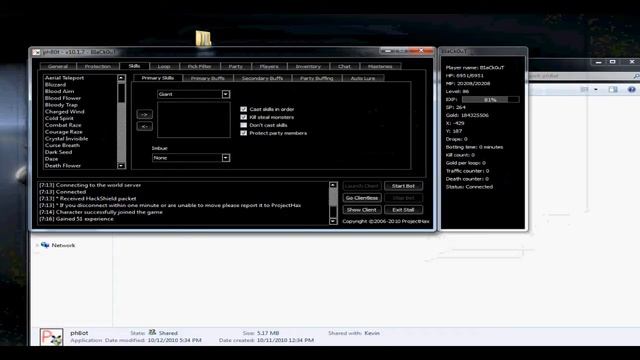The height and width of the screenshot is (360, 640).
Task: Switch to the Protection tab
Action: 98,66
